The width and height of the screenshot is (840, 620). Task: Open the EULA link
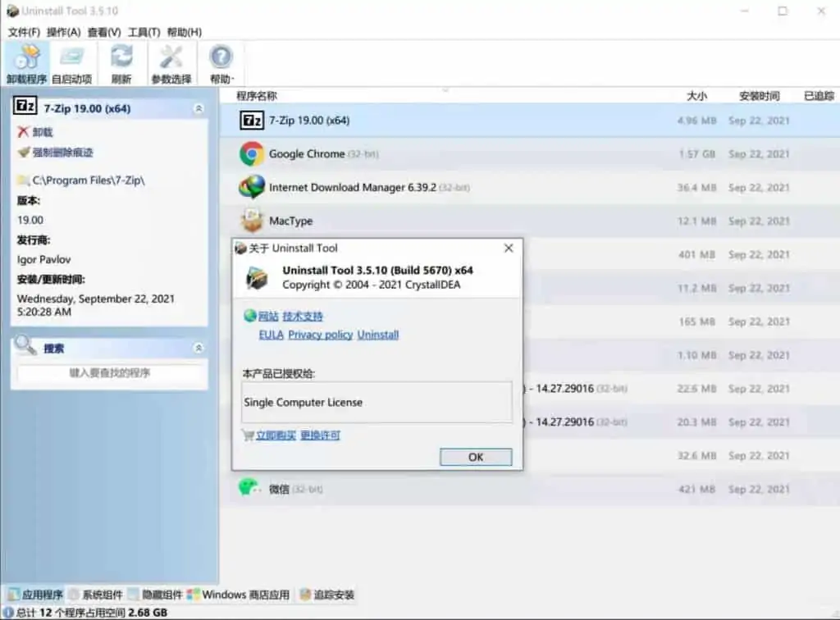pyautogui.click(x=271, y=335)
